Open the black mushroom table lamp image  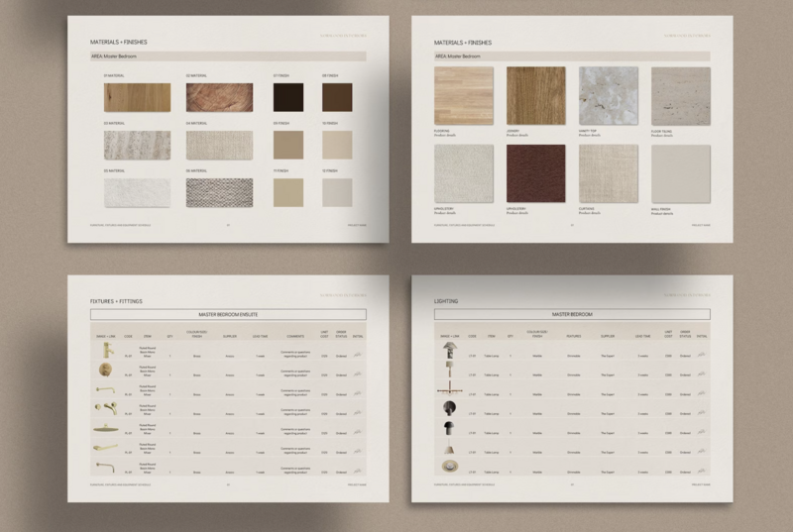449,428
